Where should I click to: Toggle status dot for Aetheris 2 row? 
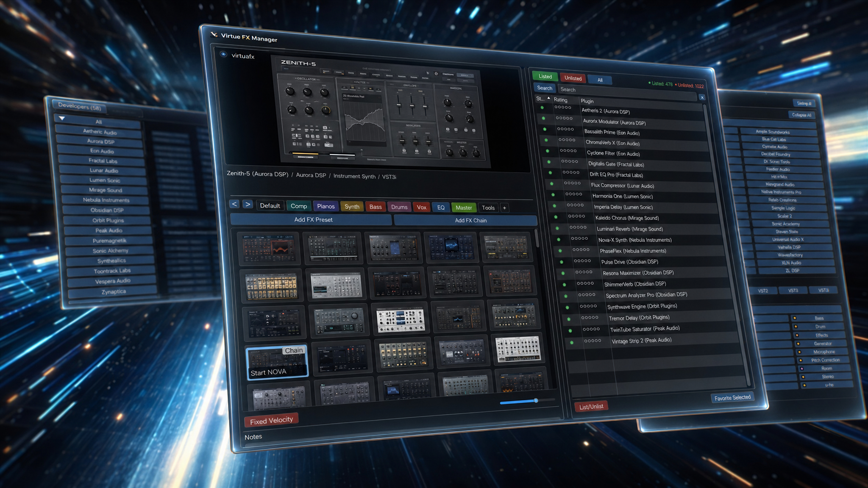[542, 108]
